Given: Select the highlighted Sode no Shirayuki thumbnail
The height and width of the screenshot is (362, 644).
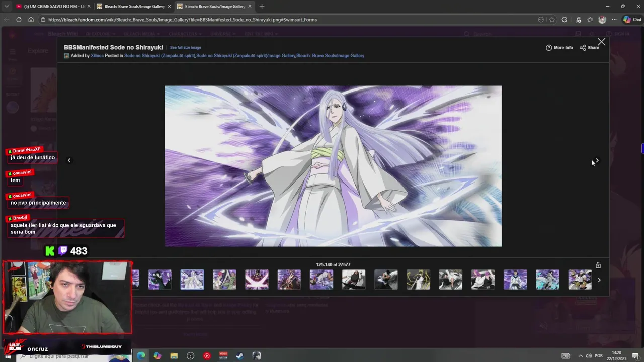Looking at the screenshot, I should coord(192,280).
